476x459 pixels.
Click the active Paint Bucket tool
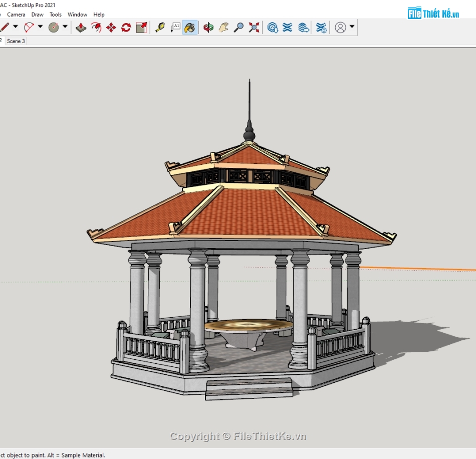(190, 28)
